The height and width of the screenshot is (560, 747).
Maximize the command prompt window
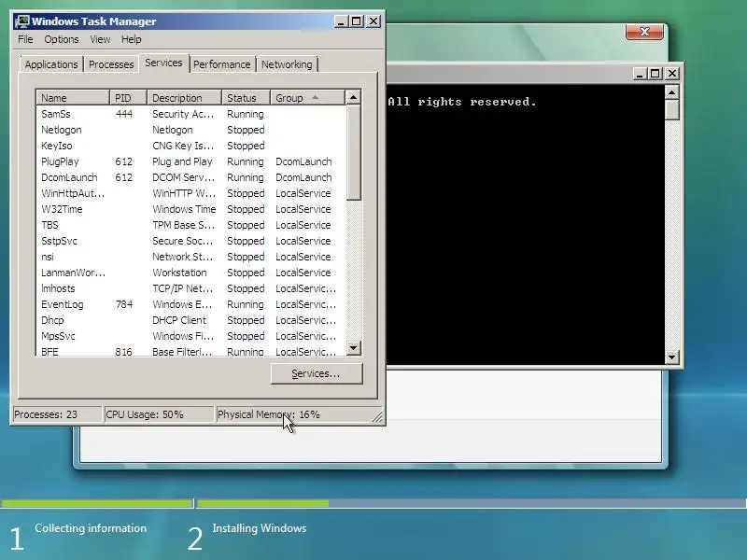pos(655,74)
